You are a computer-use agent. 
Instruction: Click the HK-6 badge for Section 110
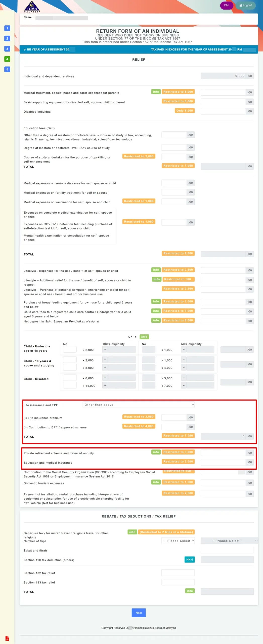189,559
